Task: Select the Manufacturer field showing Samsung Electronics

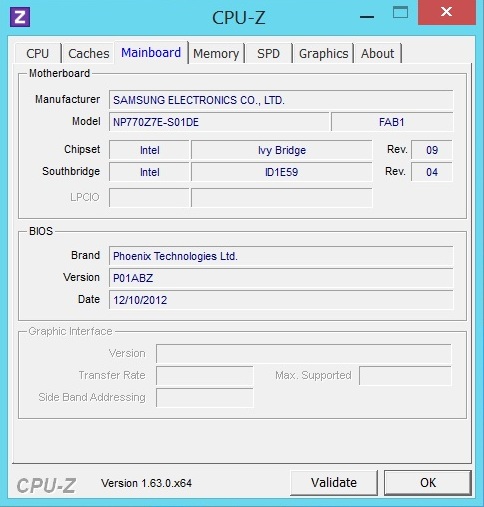Action: tap(281, 100)
